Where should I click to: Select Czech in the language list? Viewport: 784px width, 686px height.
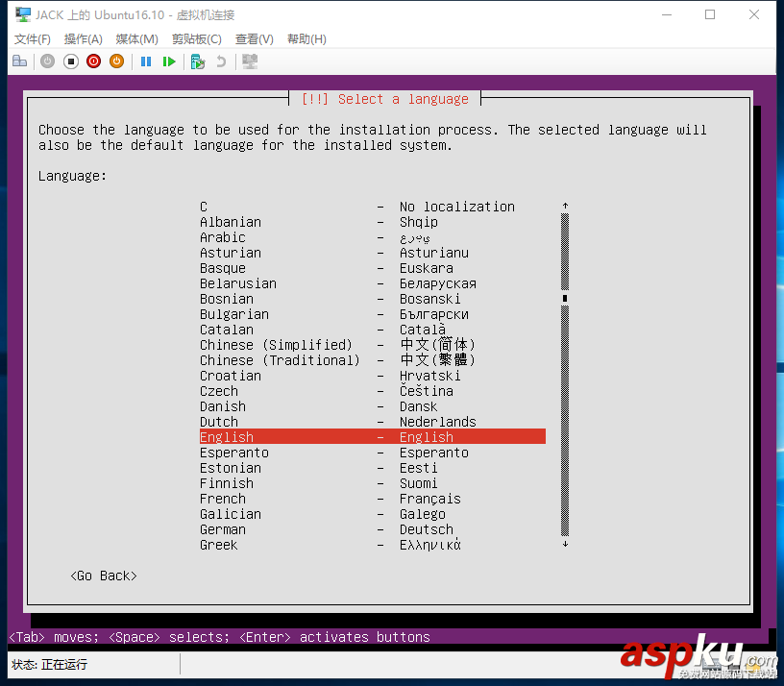click(x=373, y=391)
